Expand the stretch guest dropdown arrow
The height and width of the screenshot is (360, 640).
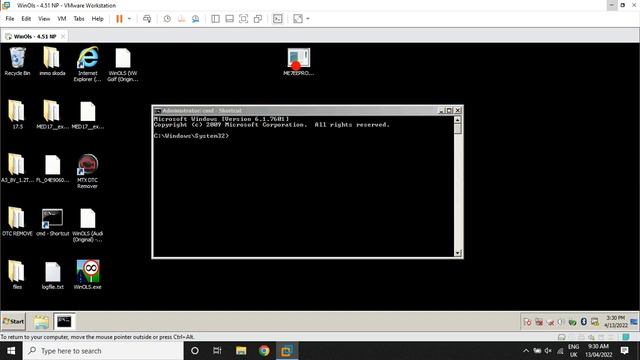(308, 19)
